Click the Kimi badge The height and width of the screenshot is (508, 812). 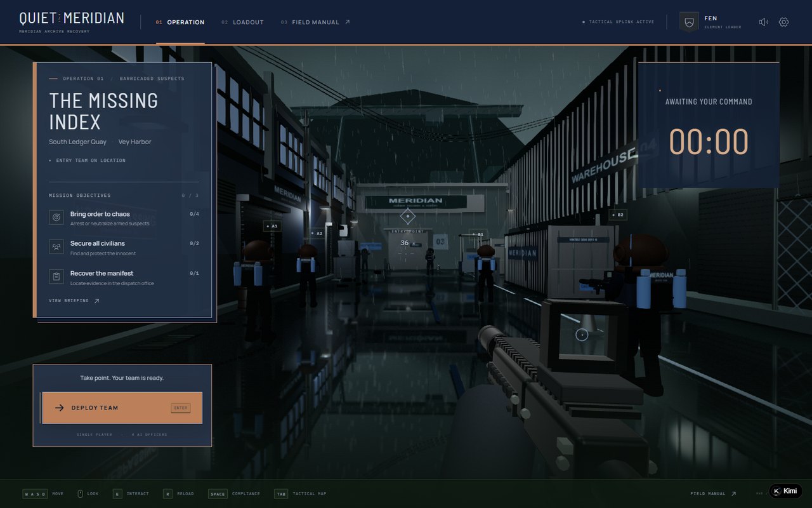(x=785, y=491)
